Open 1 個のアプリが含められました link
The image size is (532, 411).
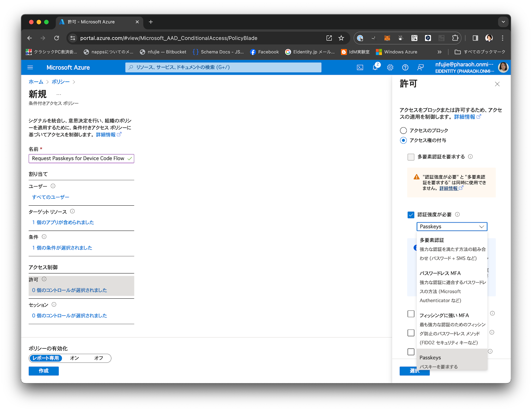(x=63, y=222)
